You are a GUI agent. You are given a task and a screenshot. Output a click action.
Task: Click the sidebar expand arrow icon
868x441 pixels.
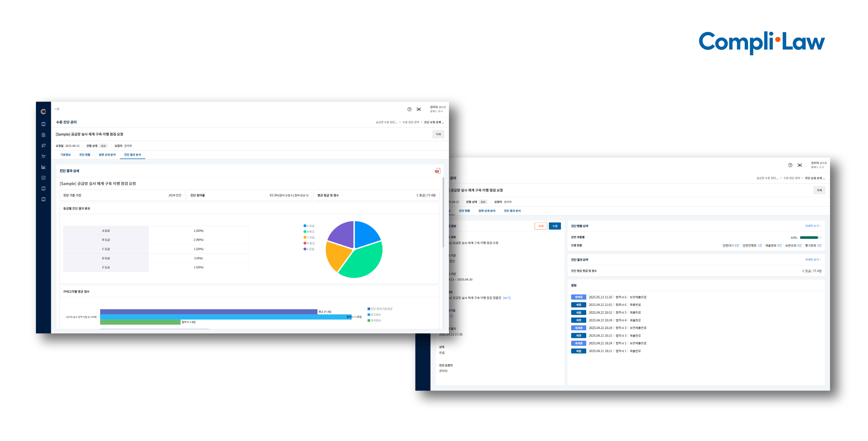point(57,109)
